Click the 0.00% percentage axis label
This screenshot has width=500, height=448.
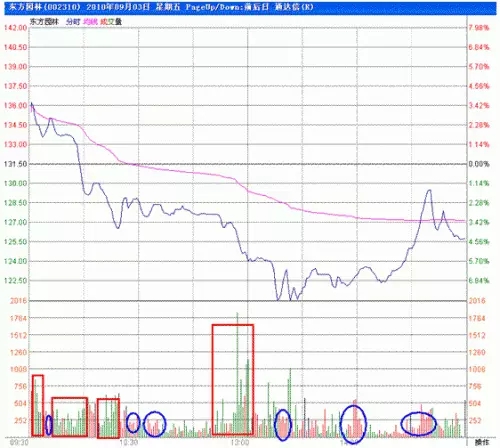(479, 164)
